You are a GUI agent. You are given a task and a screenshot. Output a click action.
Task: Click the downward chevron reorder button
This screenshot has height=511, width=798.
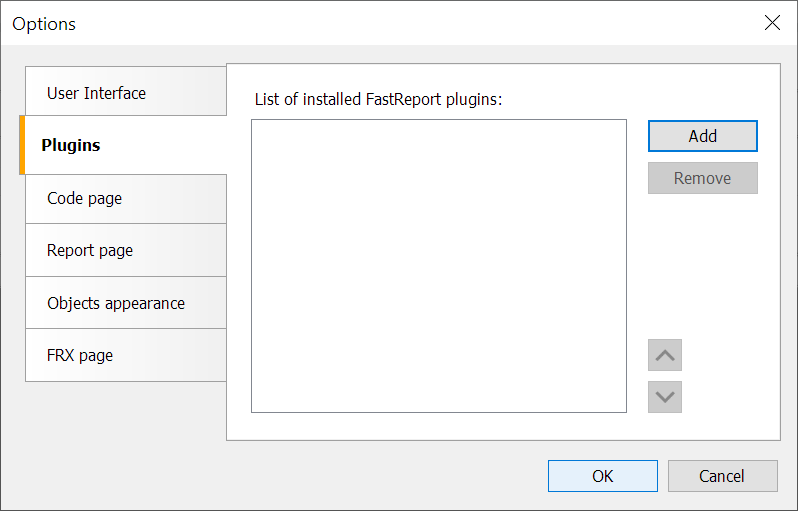pyautogui.click(x=665, y=397)
